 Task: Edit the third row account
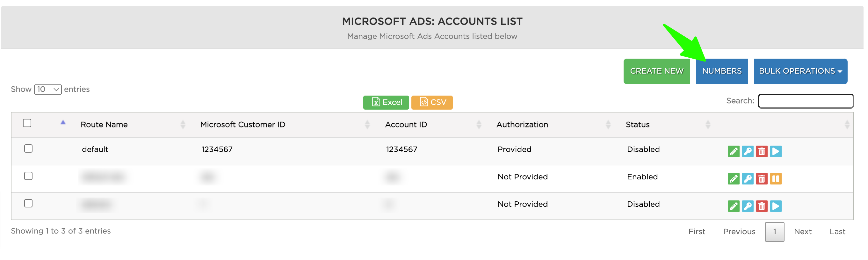tap(733, 206)
